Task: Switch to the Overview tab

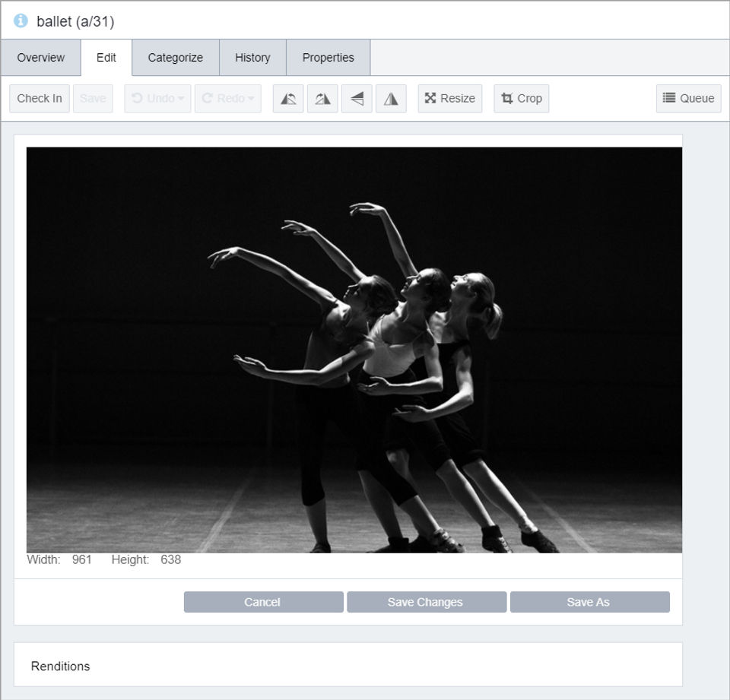Action: 40,58
